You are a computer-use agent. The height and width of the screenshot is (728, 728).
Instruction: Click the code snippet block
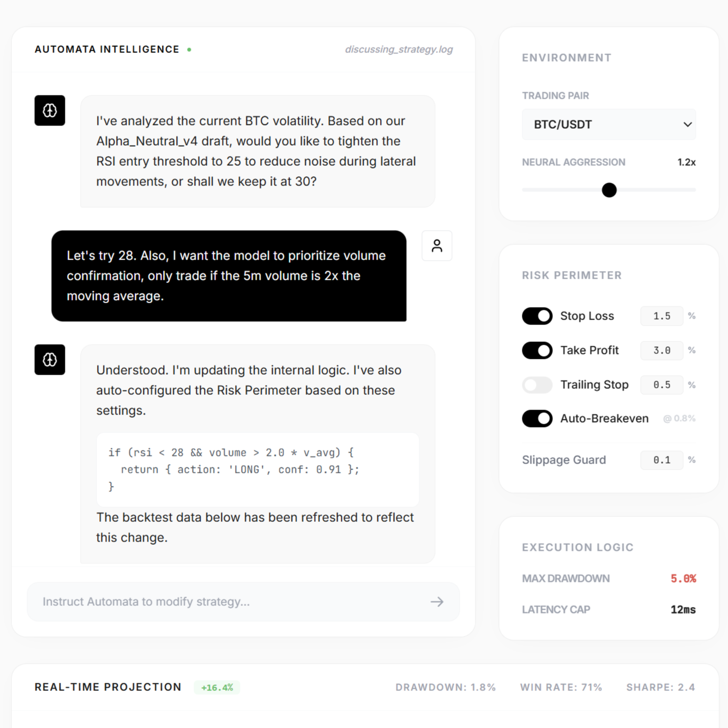[257, 470]
